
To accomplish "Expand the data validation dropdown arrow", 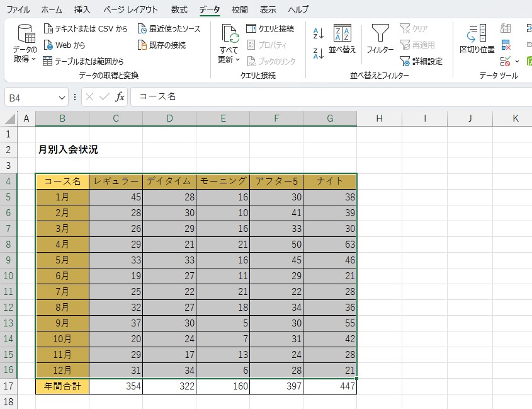I will (518, 62).
